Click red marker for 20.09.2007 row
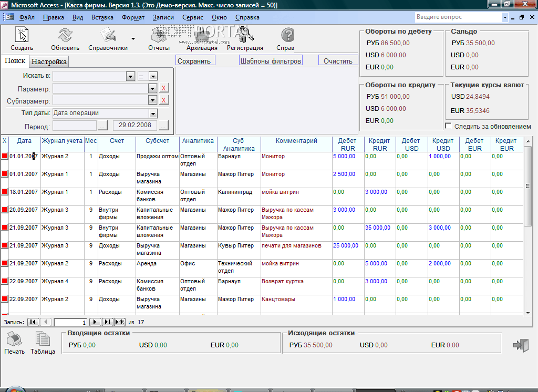Image resolution: width=538 pixels, height=392 pixels. [4, 209]
